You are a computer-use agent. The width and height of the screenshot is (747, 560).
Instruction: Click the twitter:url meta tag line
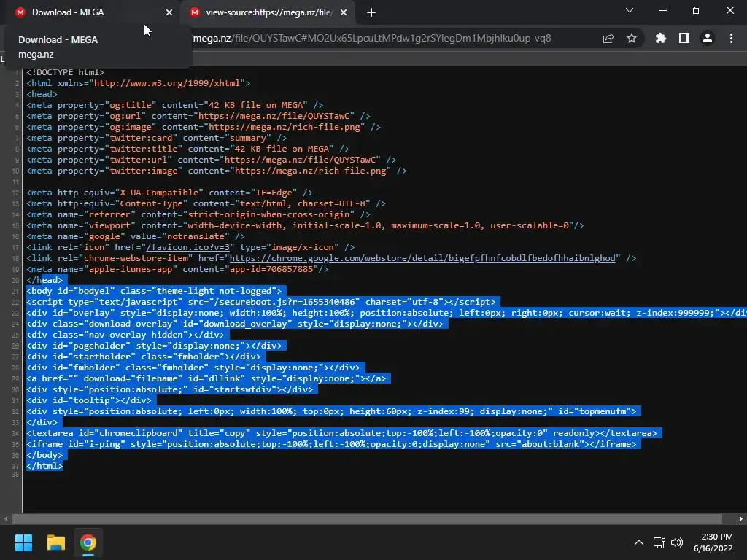(211, 160)
